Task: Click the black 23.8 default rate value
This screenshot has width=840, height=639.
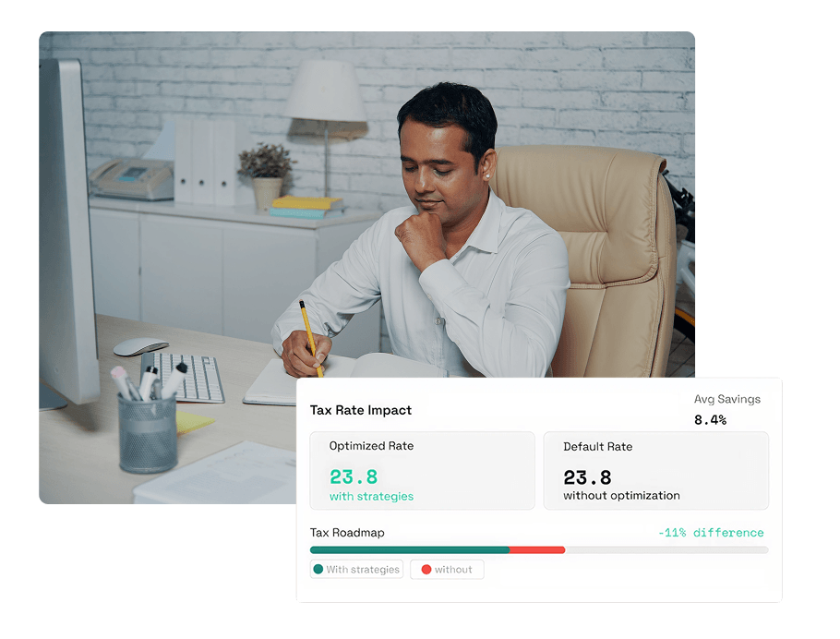Action: (x=587, y=477)
